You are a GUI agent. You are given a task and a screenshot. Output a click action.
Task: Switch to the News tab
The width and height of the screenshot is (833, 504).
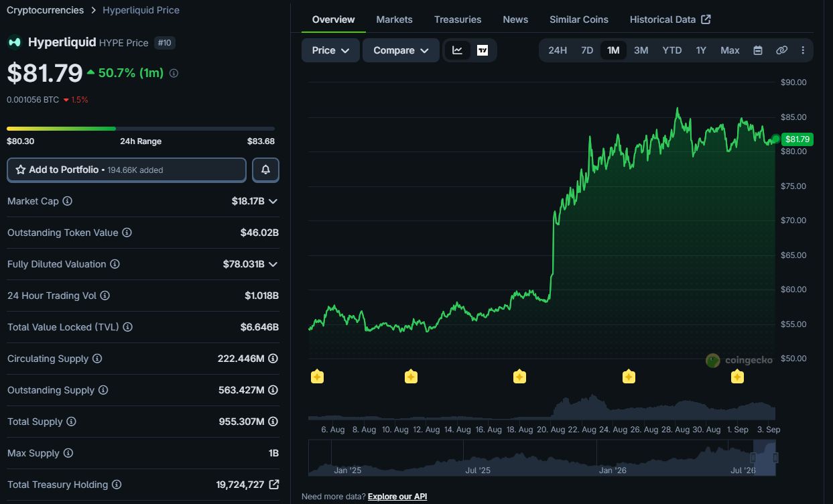coord(515,19)
